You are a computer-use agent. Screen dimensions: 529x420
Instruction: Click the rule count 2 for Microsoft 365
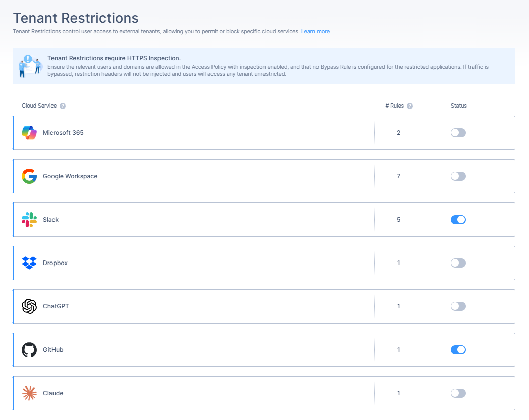(398, 133)
